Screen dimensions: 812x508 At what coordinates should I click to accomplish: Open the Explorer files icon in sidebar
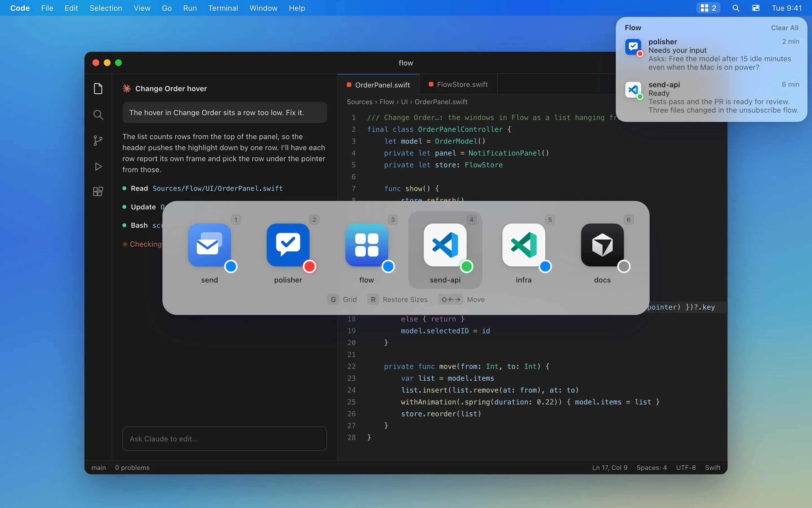click(x=98, y=89)
